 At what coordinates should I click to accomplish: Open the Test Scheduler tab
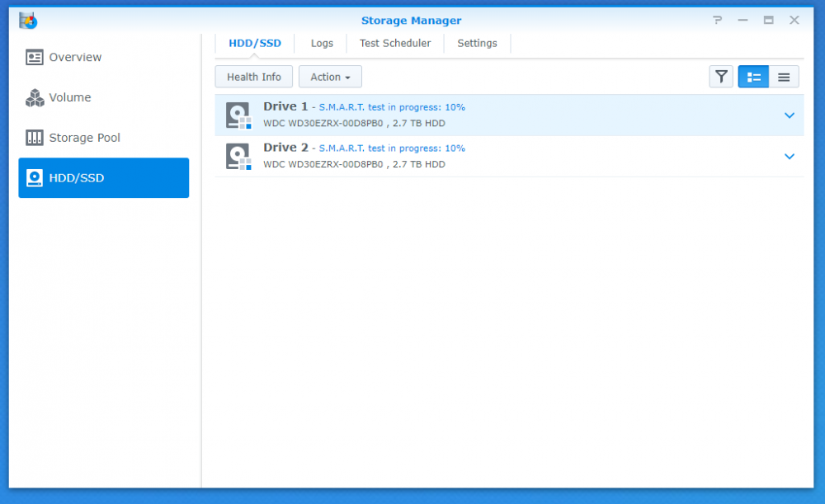395,43
